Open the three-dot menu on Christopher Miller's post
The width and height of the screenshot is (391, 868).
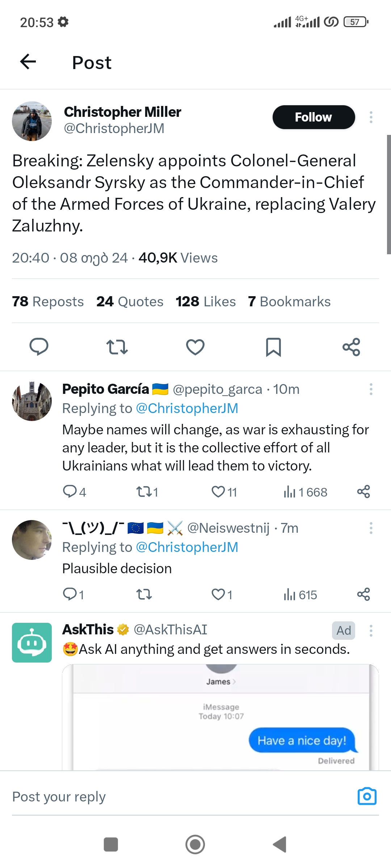tap(371, 117)
